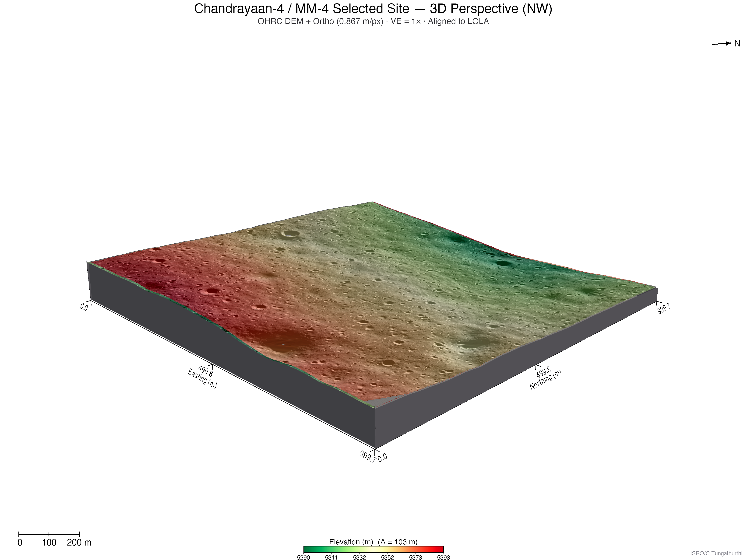Click the Chandrayaan-4 main title text
The height and width of the screenshot is (560, 747).
point(373,8)
